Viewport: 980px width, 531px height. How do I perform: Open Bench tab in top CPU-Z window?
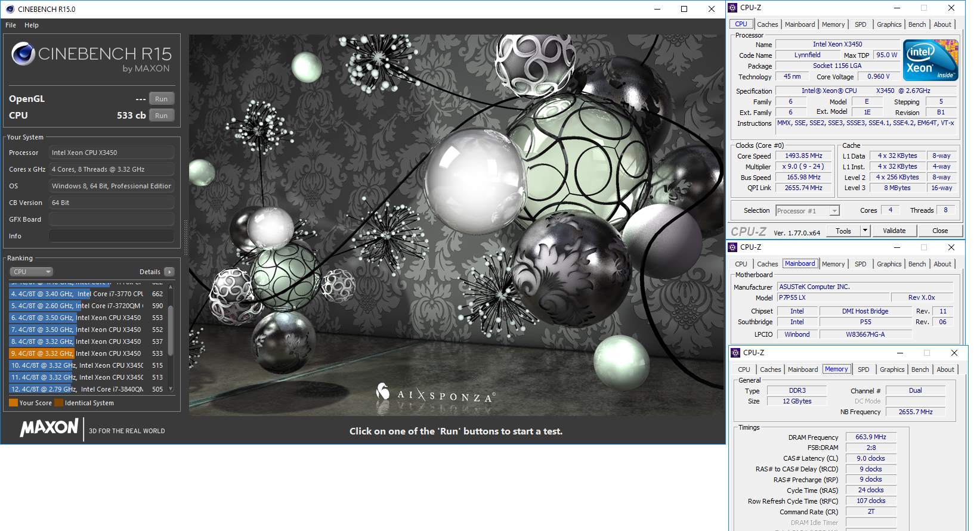[x=917, y=24]
